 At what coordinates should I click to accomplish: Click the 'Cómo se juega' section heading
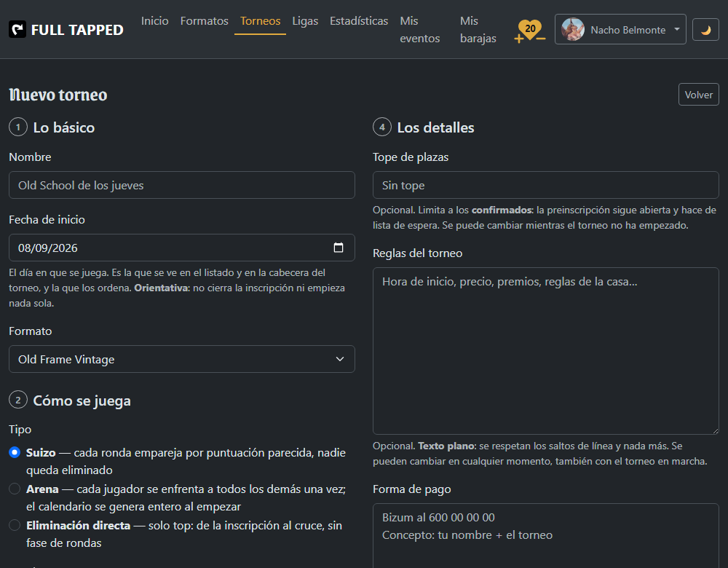coord(82,401)
